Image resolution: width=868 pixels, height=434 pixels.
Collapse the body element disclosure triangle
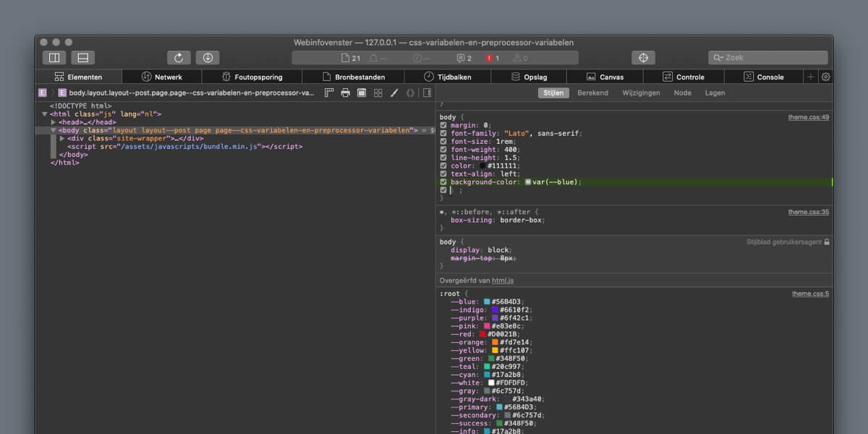53,130
